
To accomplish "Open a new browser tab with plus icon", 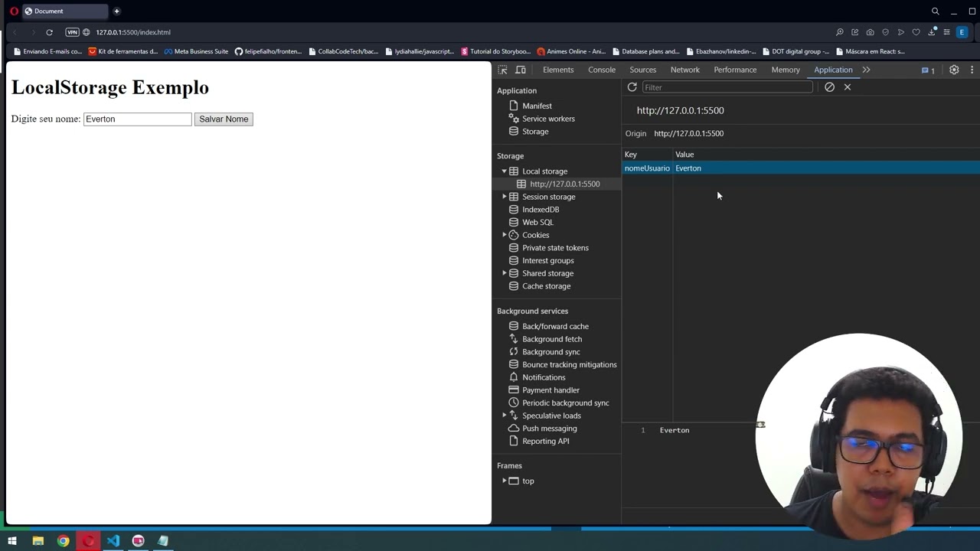I will point(116,11).
